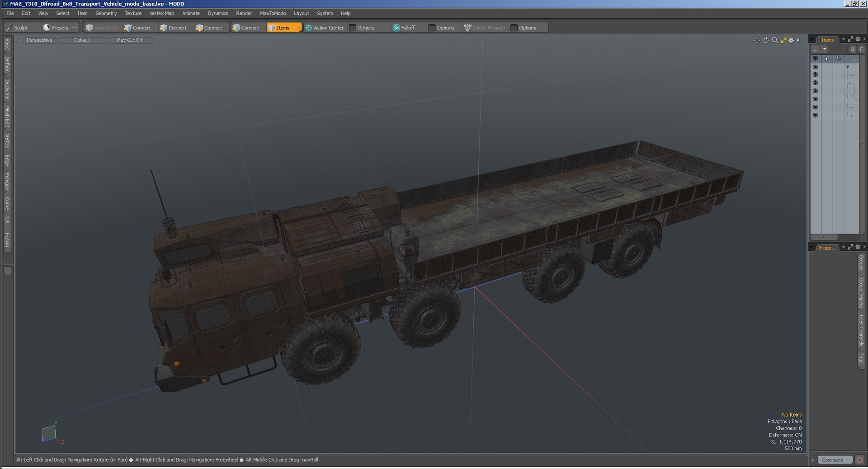Open the Default shading style dropdown

pos(82,40)
